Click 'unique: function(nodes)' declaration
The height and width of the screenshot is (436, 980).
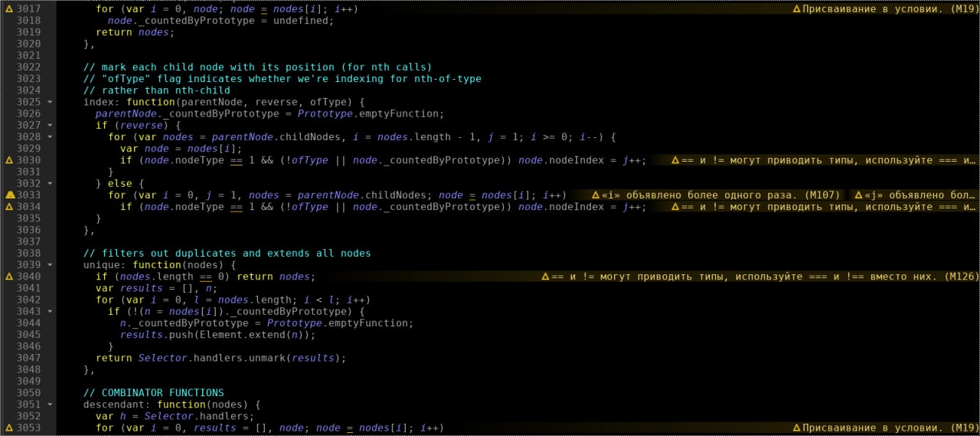pyautogui.click(x=159, y=265)
